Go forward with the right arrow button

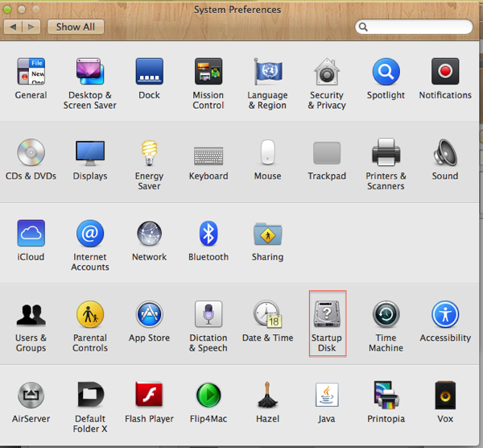[x=31, y=27]
